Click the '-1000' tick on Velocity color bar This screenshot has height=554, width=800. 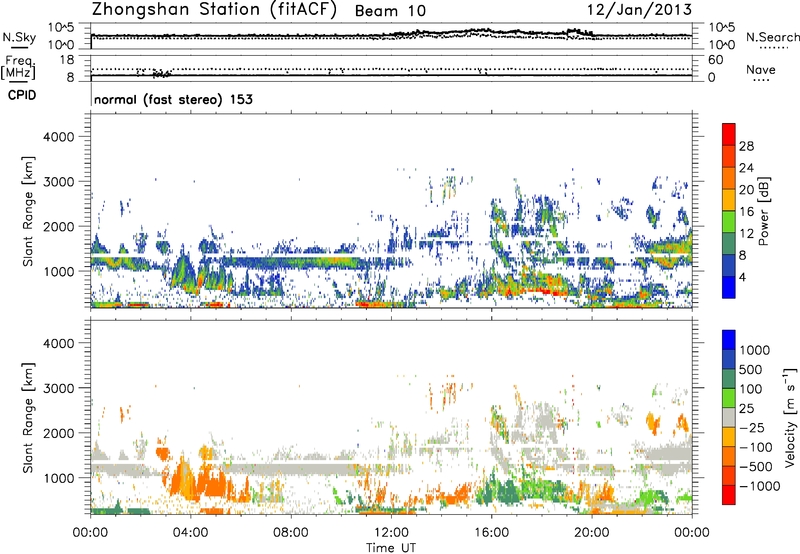pos(760,486)
